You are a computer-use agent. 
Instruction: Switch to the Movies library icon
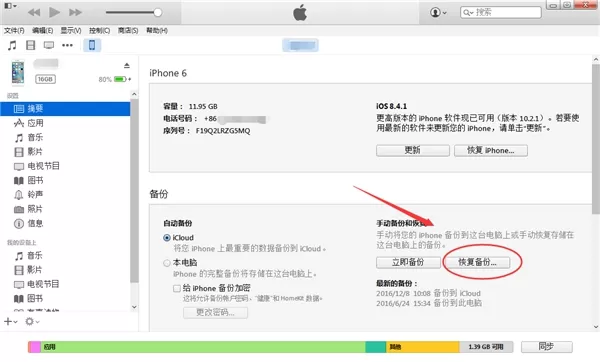coord(31,46)
